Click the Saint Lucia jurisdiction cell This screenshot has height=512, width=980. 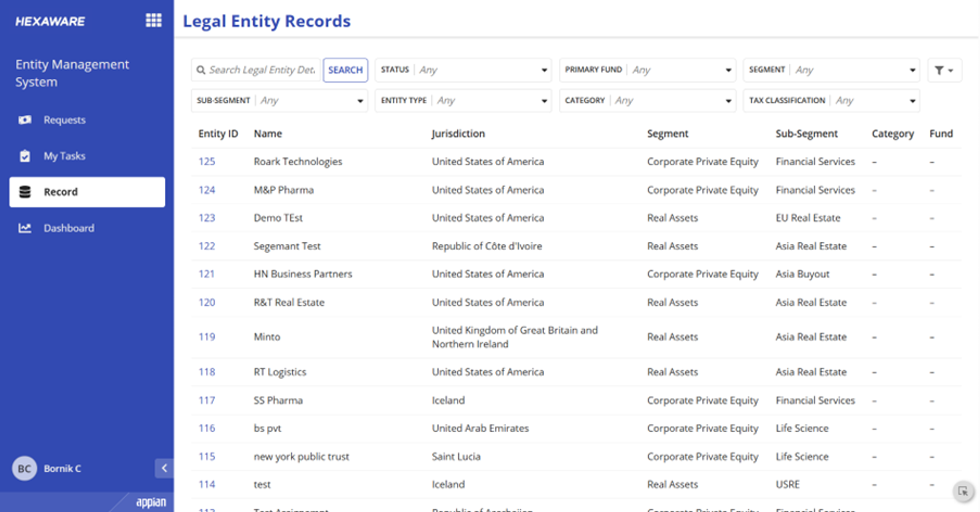pyautogui.click(x=456, y=456)
